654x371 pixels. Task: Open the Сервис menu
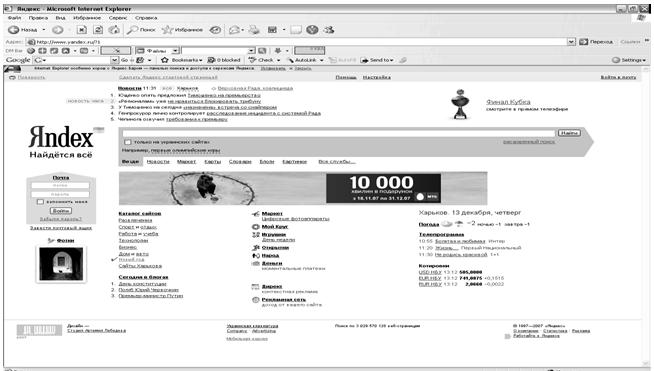pos(118,18)
